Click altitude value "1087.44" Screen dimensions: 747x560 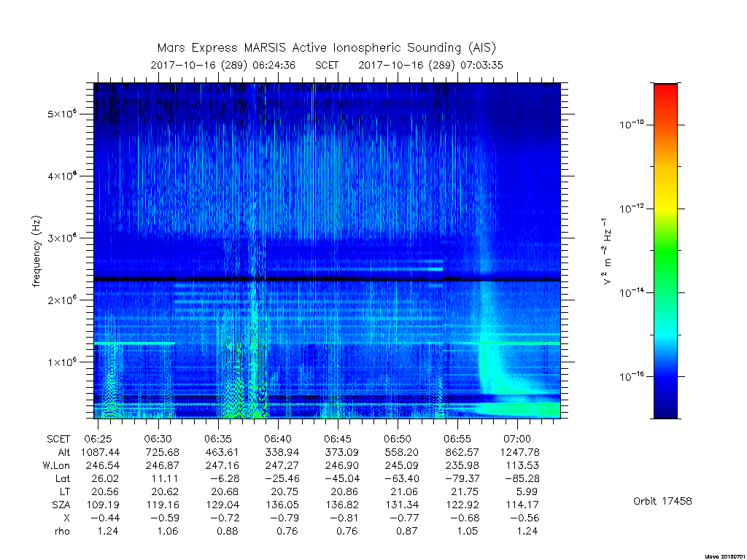(101, 452)
